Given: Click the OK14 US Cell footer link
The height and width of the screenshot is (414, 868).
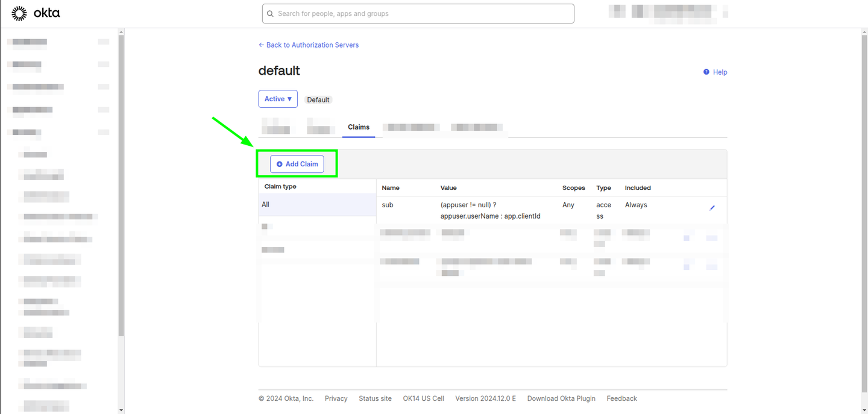Looking at the screenshot, I should 423,398.
